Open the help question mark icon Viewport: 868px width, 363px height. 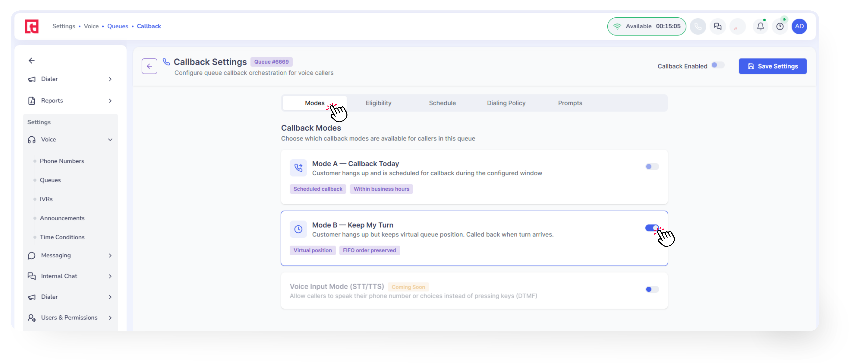[780, 26]
